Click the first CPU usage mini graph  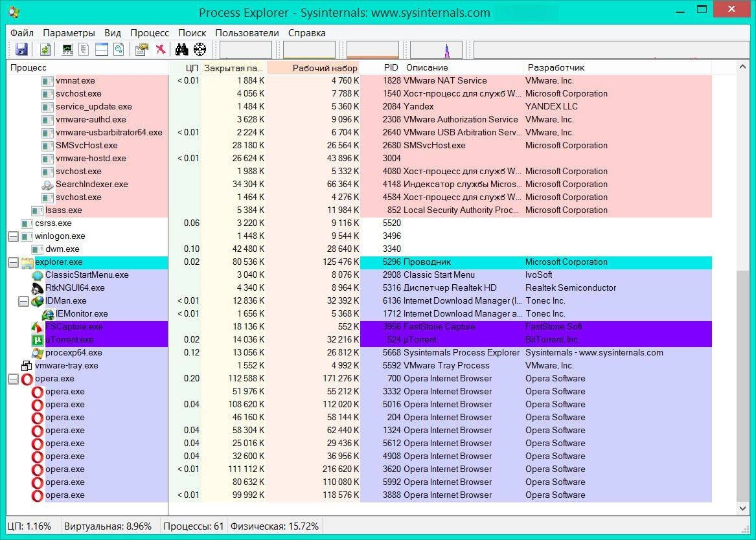pyautogui.click(x=246, y=50)
